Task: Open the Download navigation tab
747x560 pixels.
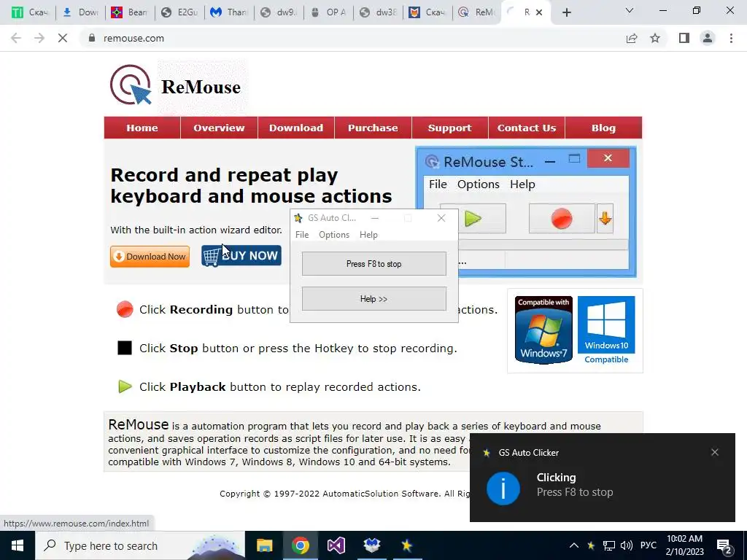Action: [x=296, y=128]
